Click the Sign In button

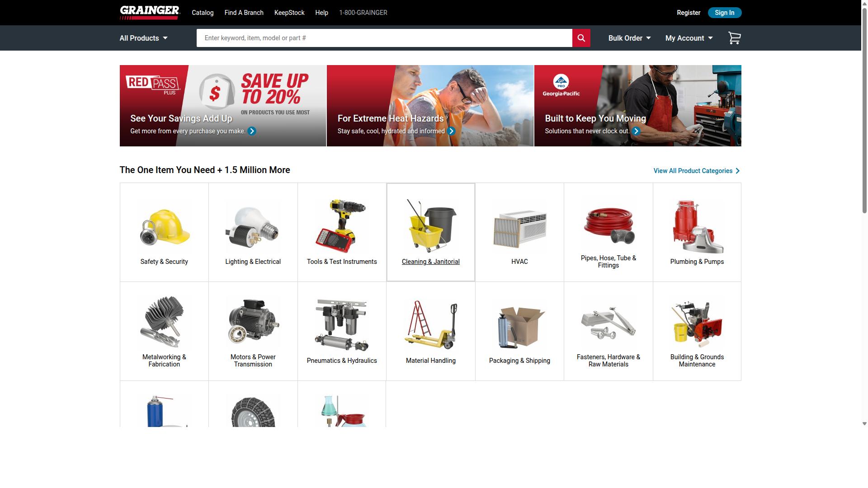point(724,13)
